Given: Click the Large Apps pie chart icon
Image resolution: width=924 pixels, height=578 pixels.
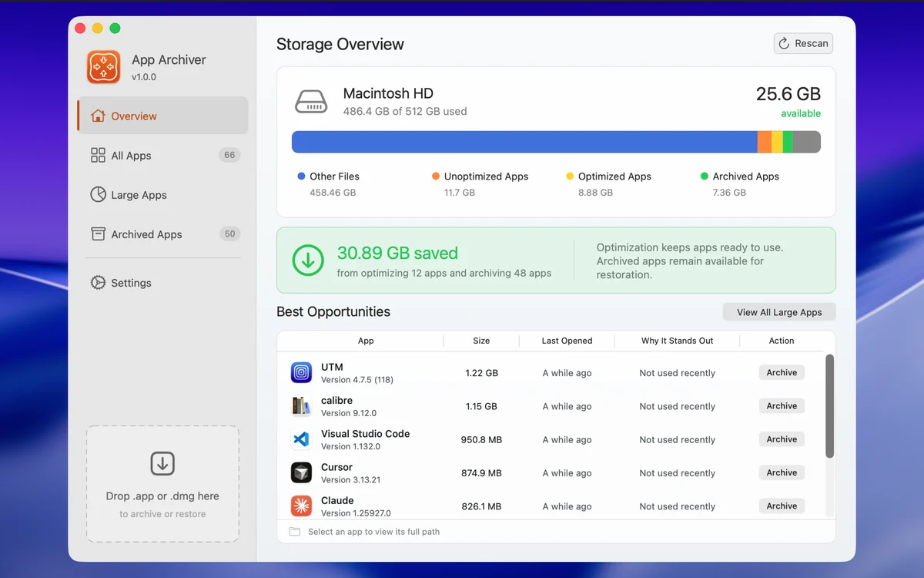Looking at the screenshot, I should (98, 194).
